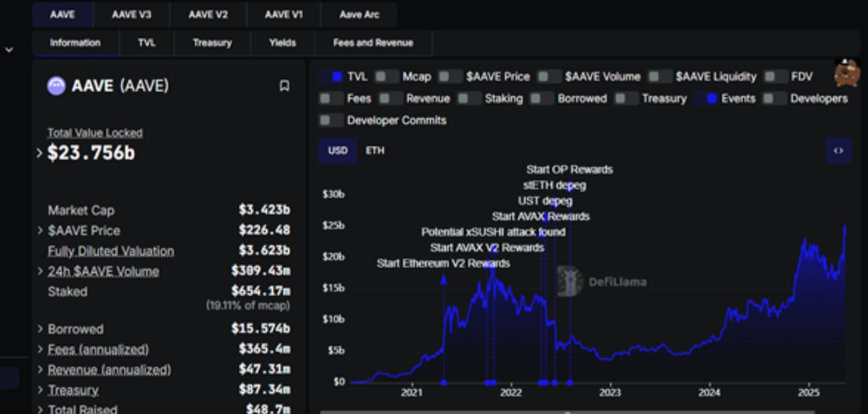Image resolution: width=868 pixels, height=414 pixels.
Task: Expand the Total Raised row
Action: pyautogui.click(x=40, y=410)
